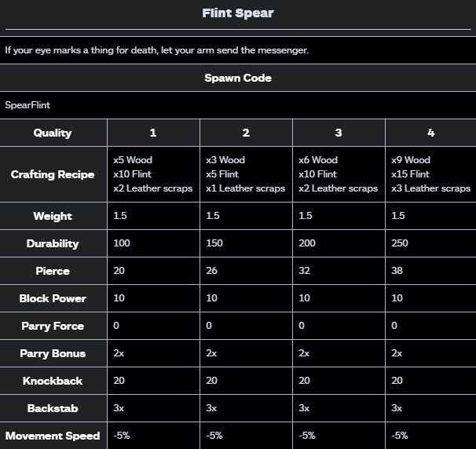476x449 pixels.
Task: Select the Quality 3 column header
Action: [339, 133]
